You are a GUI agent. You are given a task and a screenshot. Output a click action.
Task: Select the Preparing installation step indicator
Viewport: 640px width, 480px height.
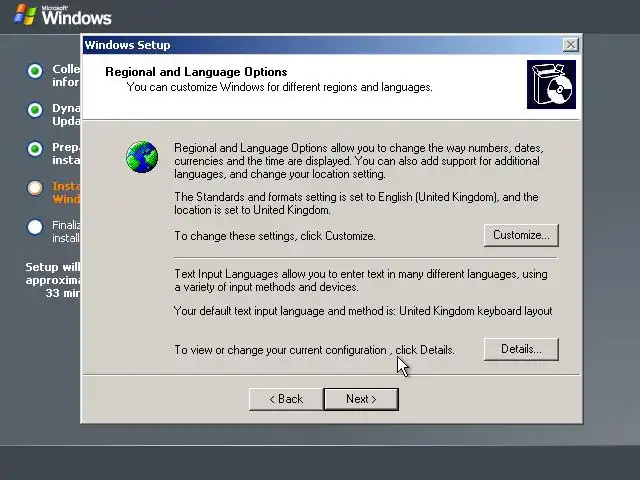point(35,149)
